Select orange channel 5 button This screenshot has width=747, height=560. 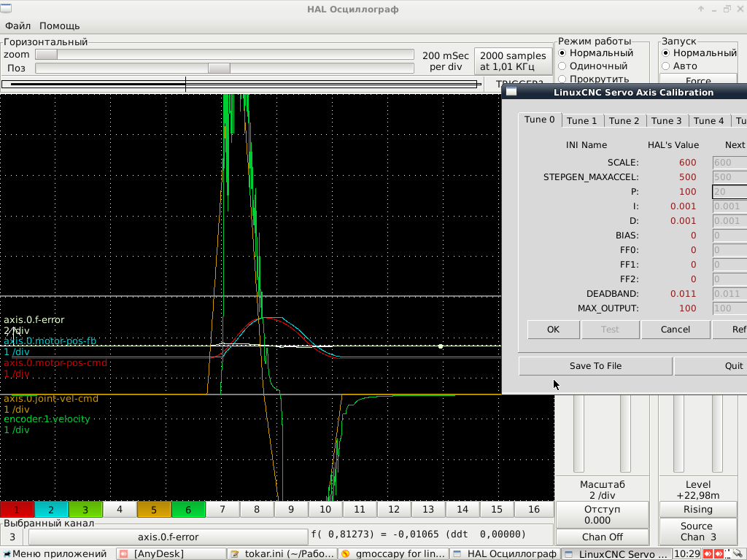coord(154,510)
